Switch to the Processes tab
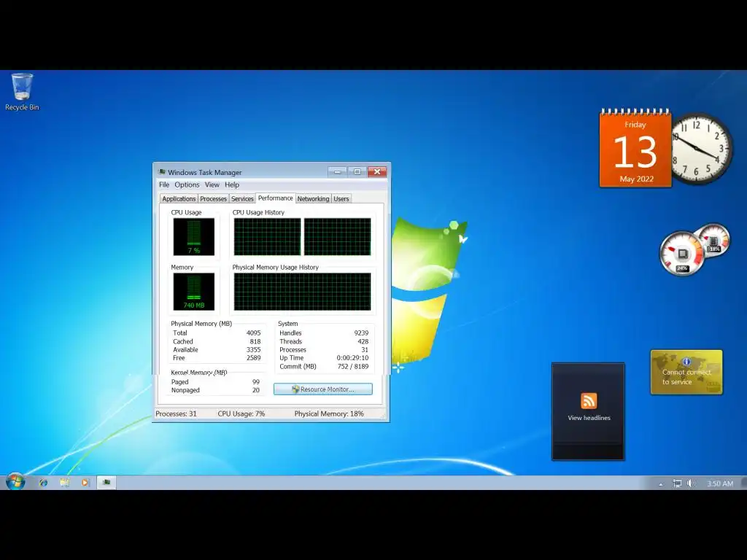The height and width of the screenshot is (560, 747). click(x=213, y=198)
